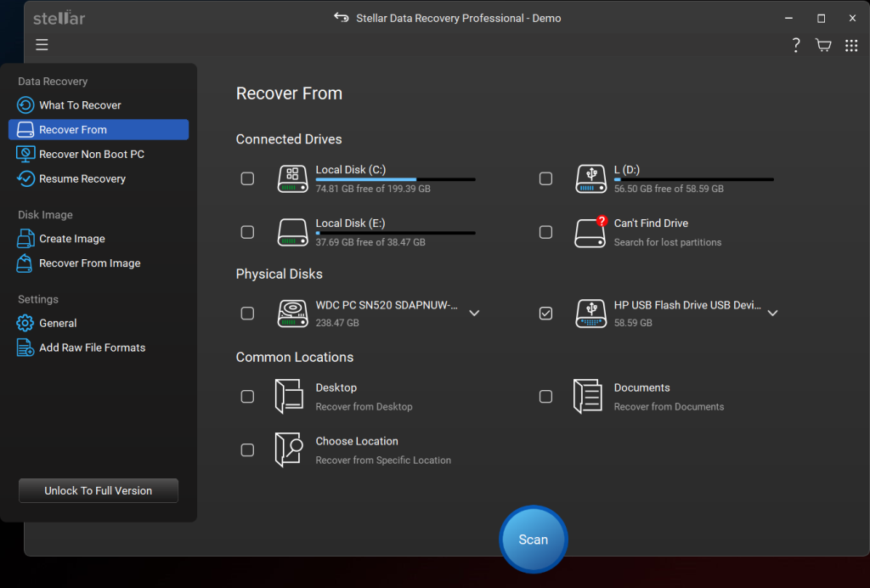Screen dimensions: 870x588
Task: Click the Create Image disk icon
Action: (x=25, y=239)
